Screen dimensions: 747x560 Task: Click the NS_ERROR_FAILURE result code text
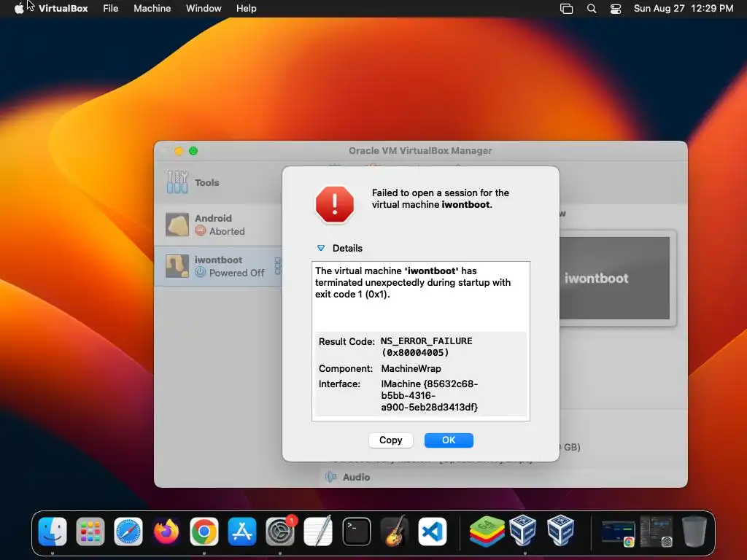426,346
